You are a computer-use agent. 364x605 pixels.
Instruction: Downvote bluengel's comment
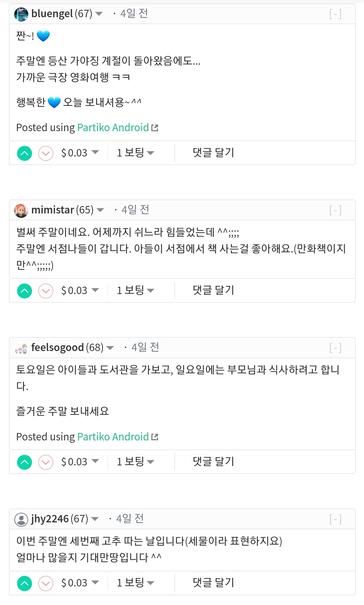pos(46,153)
